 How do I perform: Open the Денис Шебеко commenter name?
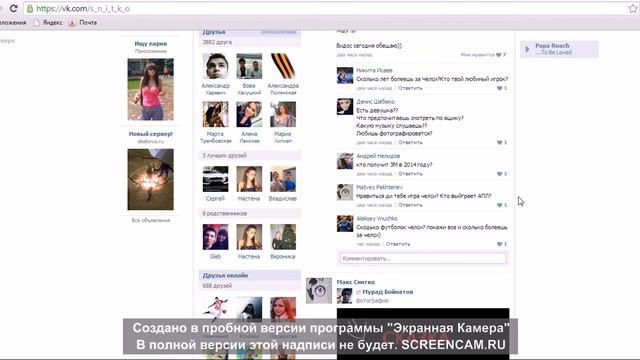tap(375, 102)
